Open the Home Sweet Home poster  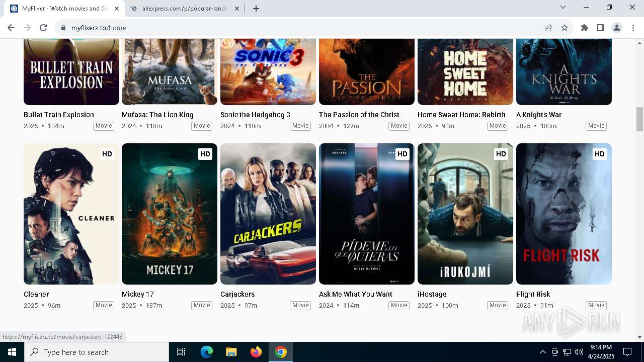(x=465, y=71)
